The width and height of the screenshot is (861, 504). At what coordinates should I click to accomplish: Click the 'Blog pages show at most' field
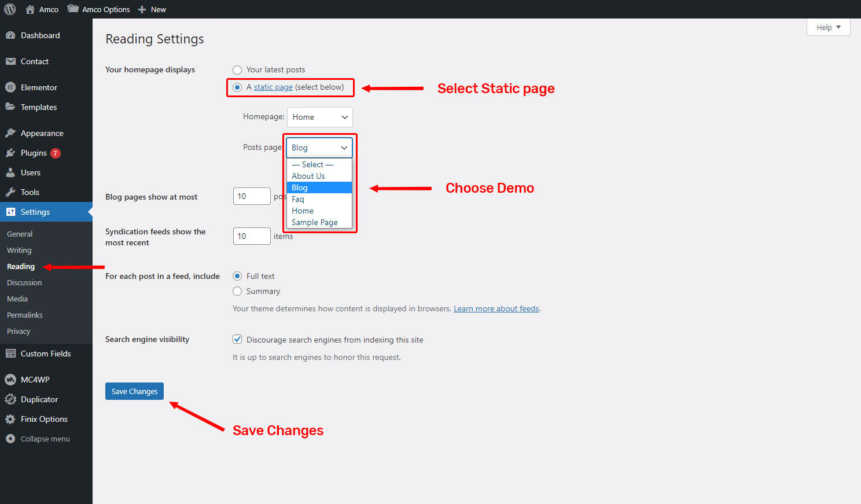coord(251,196)
